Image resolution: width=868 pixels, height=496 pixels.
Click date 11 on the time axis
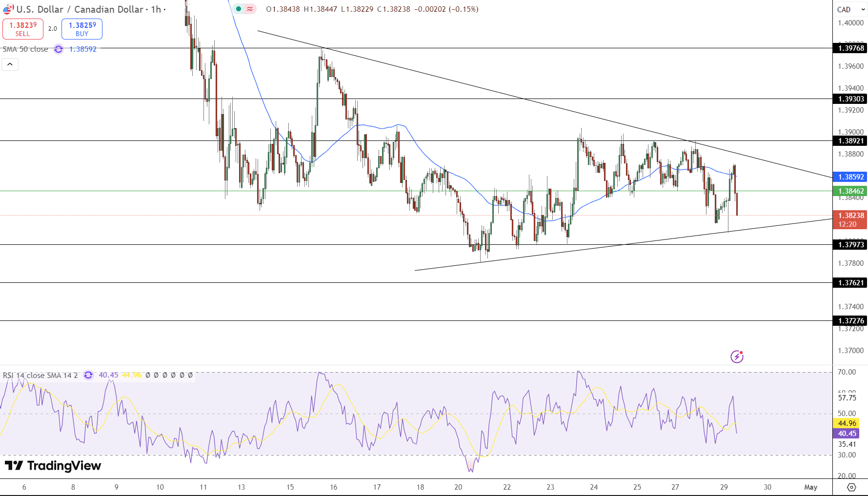point(203,487)
